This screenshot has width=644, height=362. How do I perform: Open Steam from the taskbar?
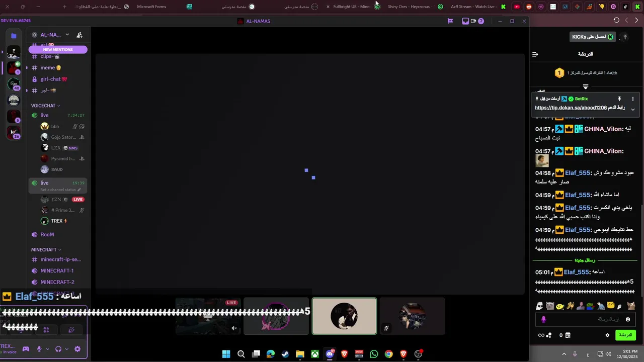(x=285, y=354)
